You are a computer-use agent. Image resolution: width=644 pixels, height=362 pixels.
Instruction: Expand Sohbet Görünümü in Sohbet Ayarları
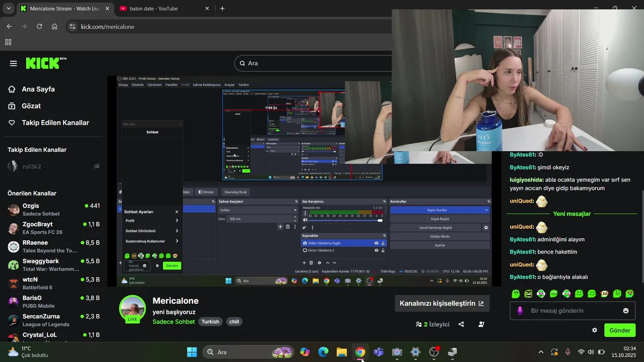(152, 231)
